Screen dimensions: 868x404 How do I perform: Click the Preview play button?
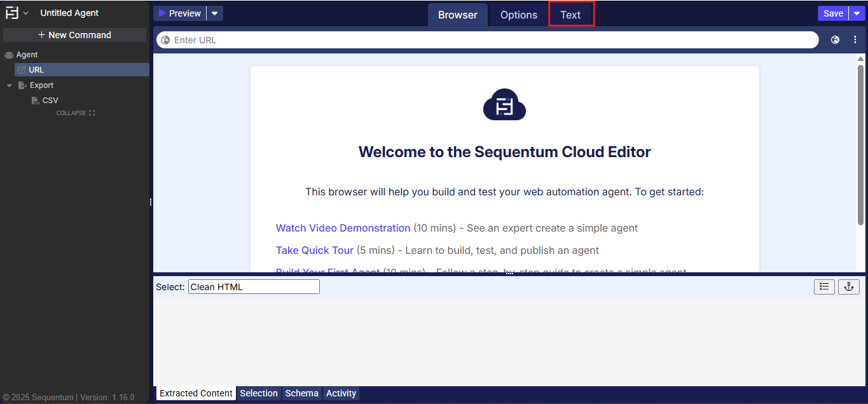180,13
